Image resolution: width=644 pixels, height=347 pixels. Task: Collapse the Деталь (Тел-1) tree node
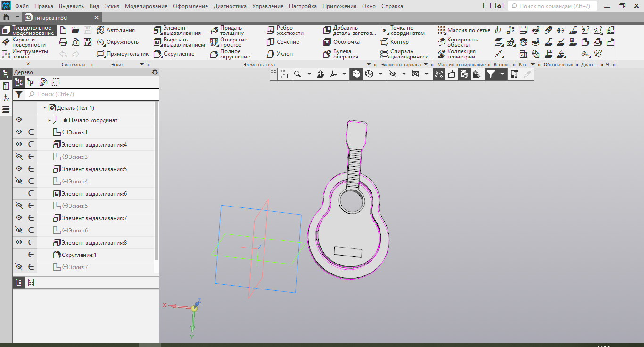coord(45,108)
